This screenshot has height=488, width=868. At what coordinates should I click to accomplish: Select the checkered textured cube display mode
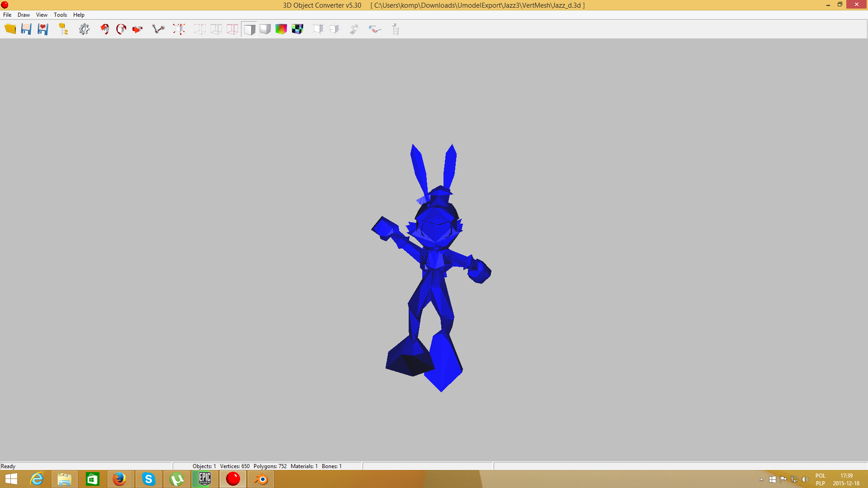pos(297,29)
